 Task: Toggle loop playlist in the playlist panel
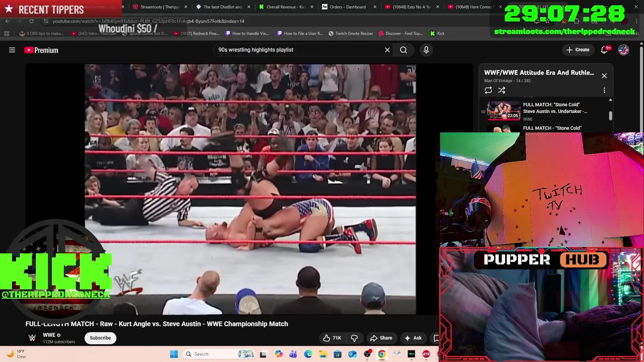pos(488,90)
